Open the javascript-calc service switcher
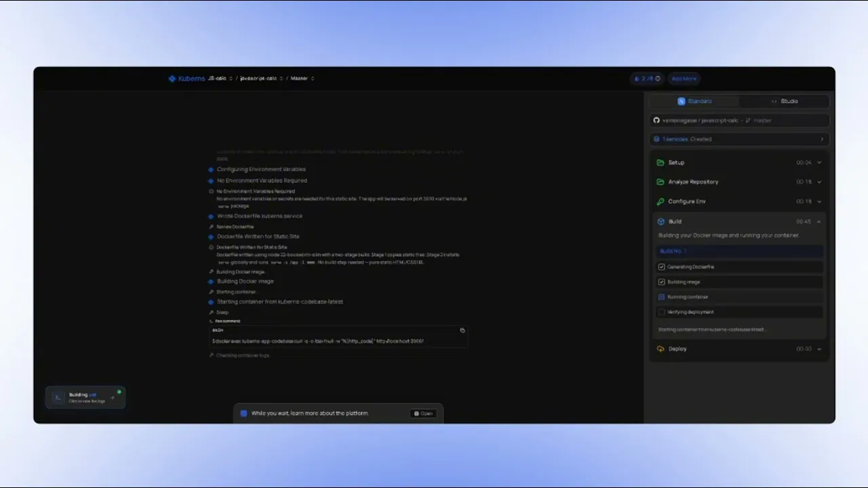This screenshot has width=868, height=488. [260, 79]
